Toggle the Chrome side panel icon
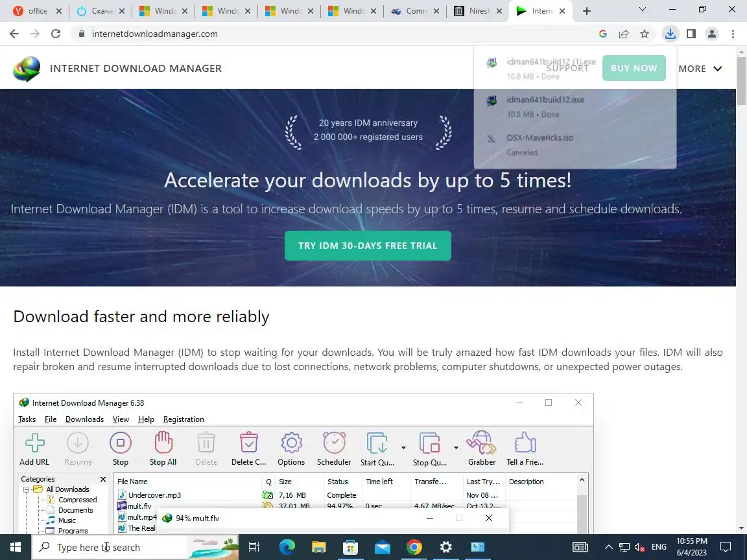 pos(691,34)
